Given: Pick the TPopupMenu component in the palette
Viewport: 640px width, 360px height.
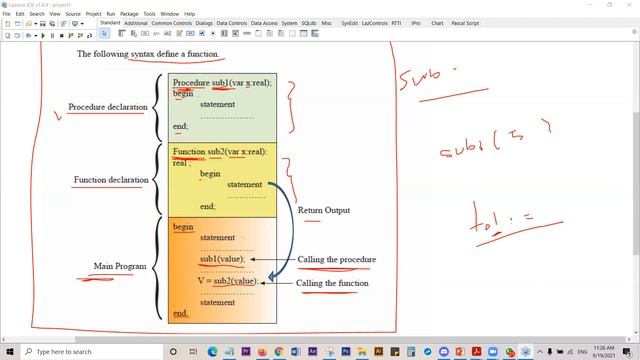Looking at the screenshot, I should pyautogui.click(x=133, y=33).
